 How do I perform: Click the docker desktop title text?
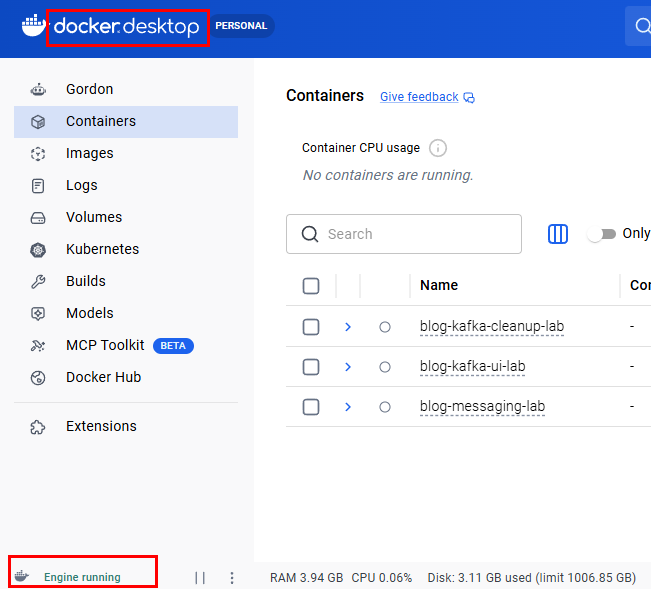[x=127, y=27]
